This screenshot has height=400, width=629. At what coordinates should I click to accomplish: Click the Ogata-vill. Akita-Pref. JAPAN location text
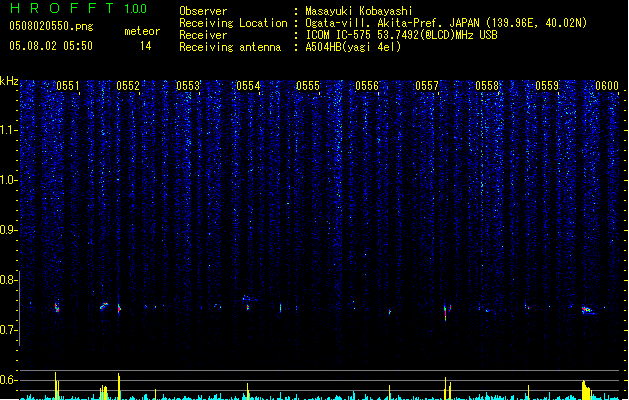point(446,23)
